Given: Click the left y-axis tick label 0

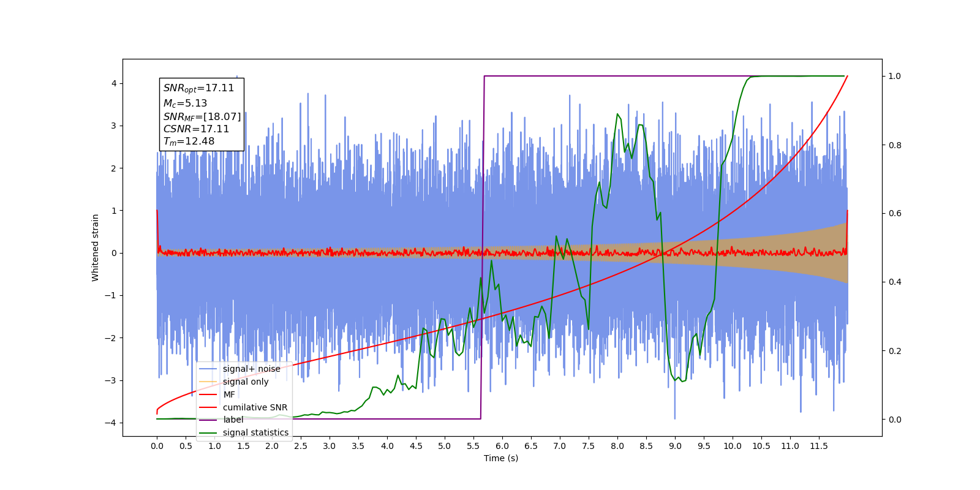Looking at the screenshot, I should coord(114,253).
